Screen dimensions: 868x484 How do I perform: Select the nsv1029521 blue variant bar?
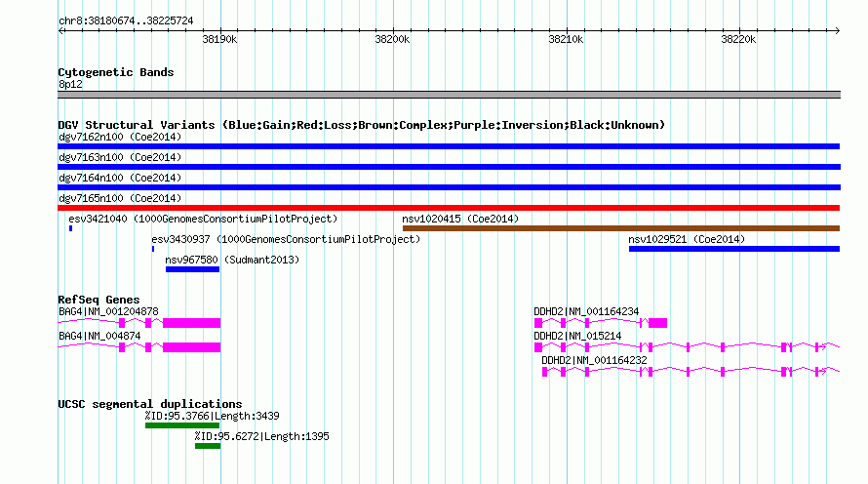(x=734, y=249)
